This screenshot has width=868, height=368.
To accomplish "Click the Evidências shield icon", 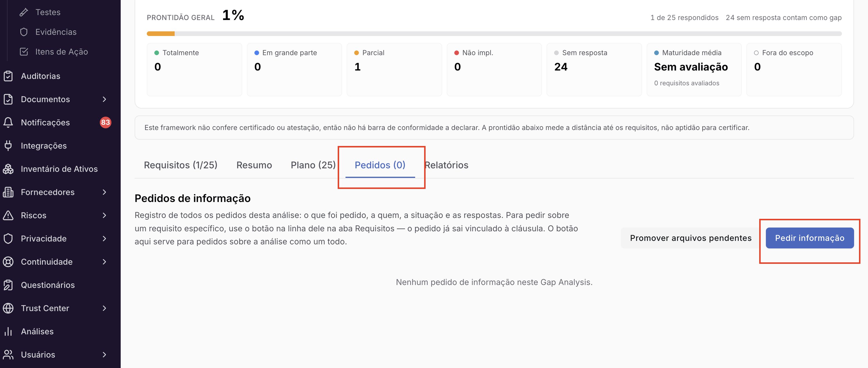I will pos(23,32).
